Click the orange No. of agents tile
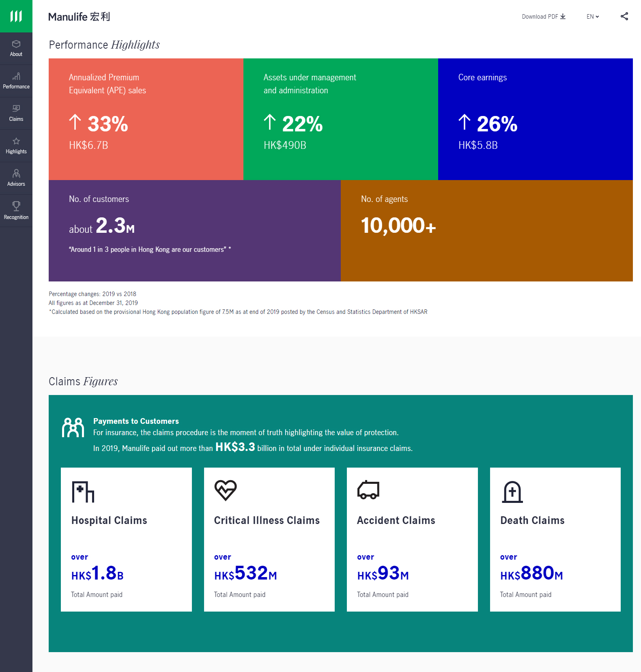The height and width of the screenshot is (672, 641). pos(487,231)
